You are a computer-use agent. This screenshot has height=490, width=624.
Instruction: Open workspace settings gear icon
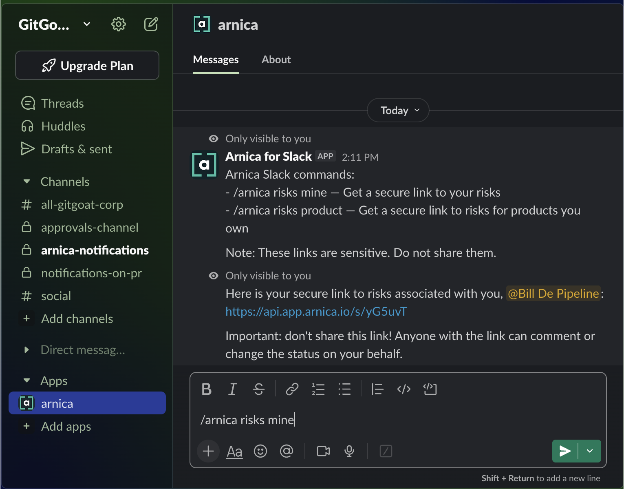118,24
